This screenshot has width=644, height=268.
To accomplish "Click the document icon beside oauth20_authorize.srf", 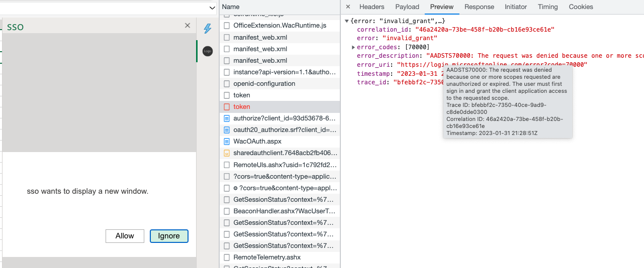I will pos(226,130).
